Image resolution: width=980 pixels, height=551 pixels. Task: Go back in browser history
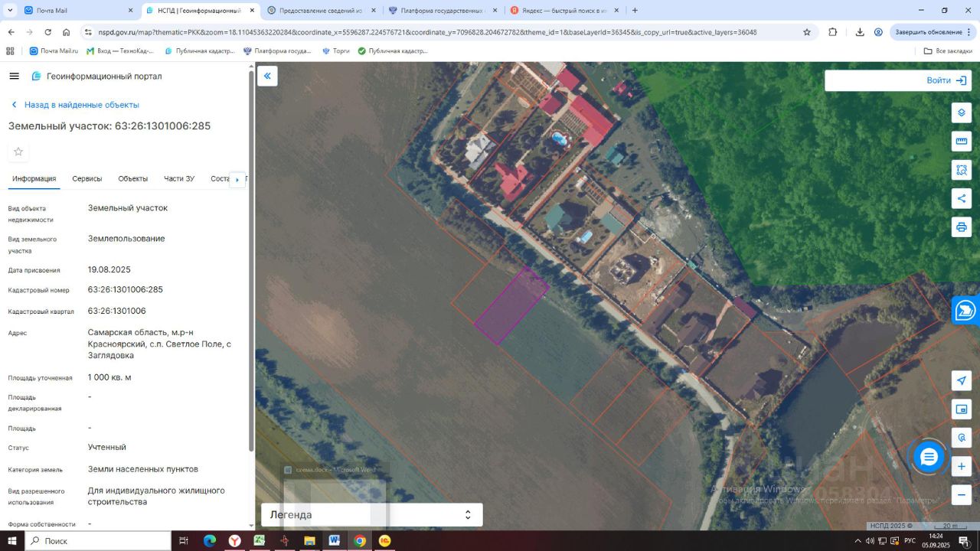point(11,32)
